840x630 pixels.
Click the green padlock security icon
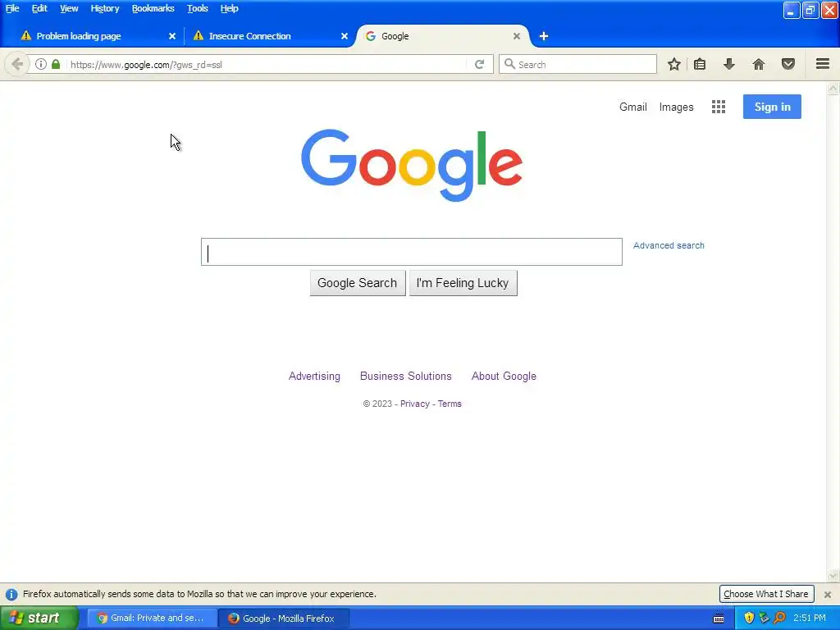[x=56, y=64]
